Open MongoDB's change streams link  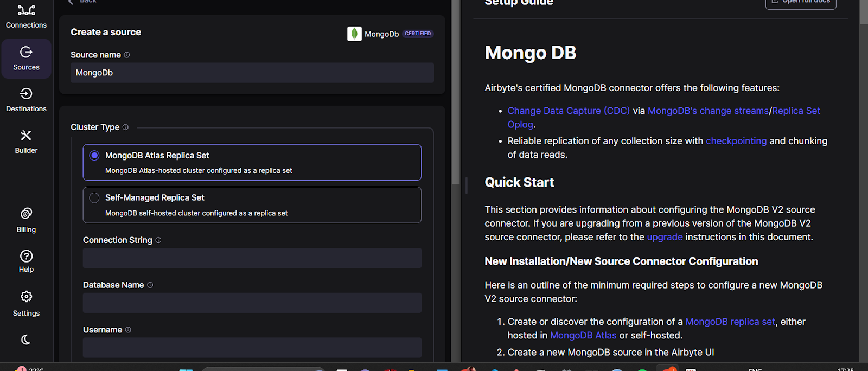click(708, 111)
